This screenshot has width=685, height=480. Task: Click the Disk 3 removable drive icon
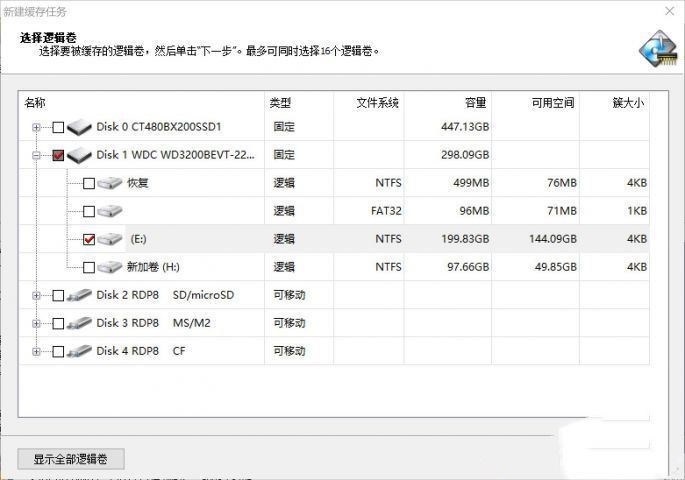tap(79, 324)
